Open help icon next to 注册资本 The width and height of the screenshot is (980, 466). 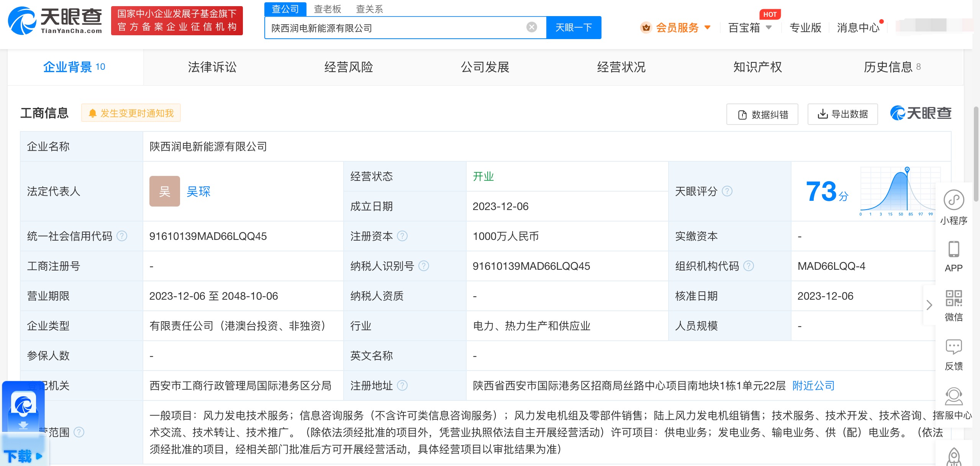[402, 236]
